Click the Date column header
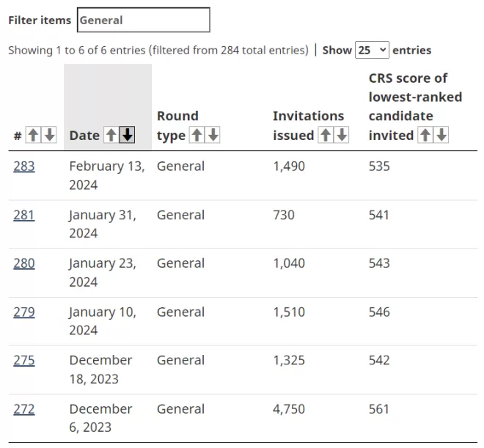 coord(84,136)
